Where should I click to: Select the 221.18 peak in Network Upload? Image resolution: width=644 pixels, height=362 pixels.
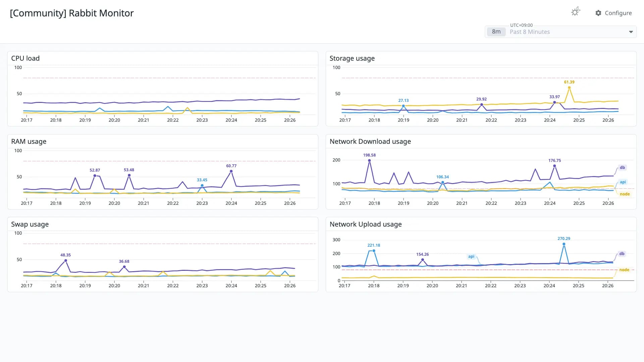374,251
